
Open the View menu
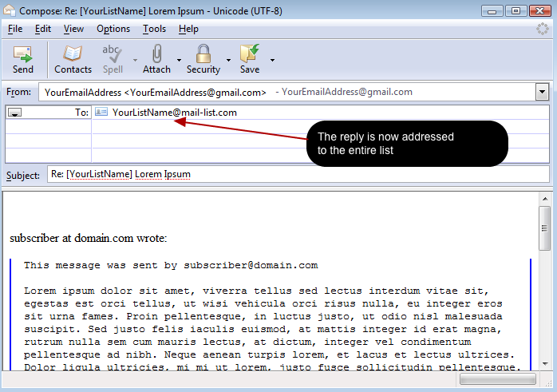click(x=73, y=29)
